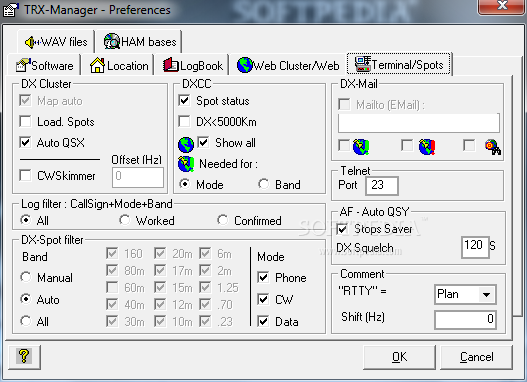Enable the Load. Spots checkbox
Image resolution: width=527 pixels, height=382 pixels.
[x=26, y=121]
